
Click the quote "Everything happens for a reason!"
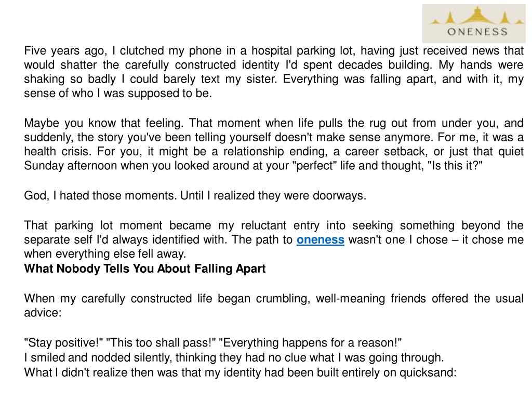tap(310, 343)
